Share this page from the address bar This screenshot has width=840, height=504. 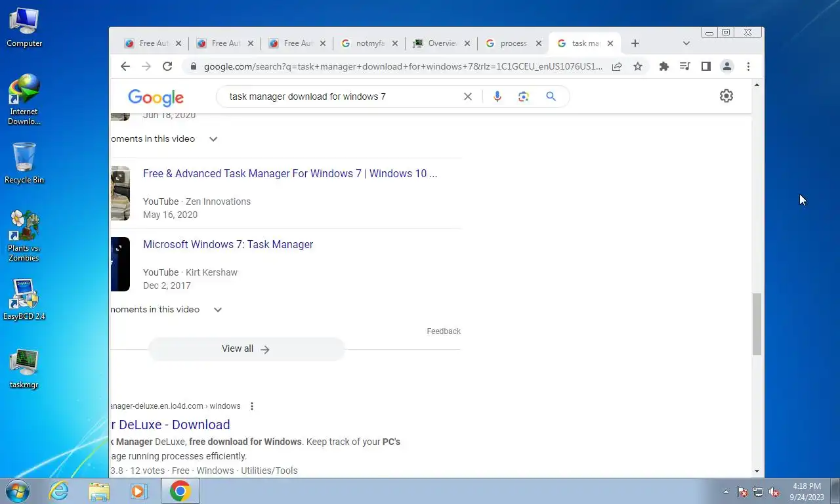(x=617, y=66)
